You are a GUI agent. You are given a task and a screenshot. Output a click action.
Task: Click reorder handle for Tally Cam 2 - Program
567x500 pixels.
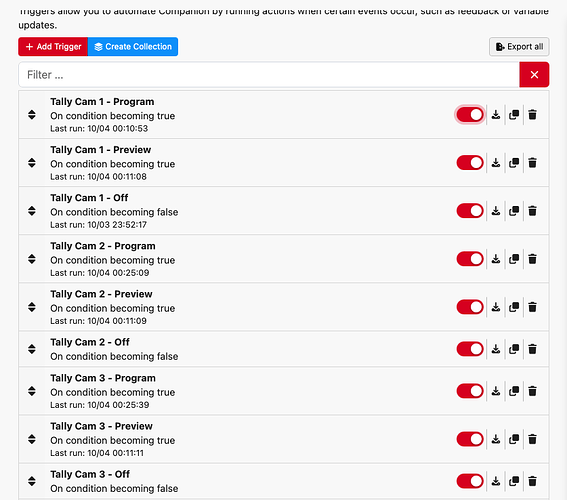(32, 259)
